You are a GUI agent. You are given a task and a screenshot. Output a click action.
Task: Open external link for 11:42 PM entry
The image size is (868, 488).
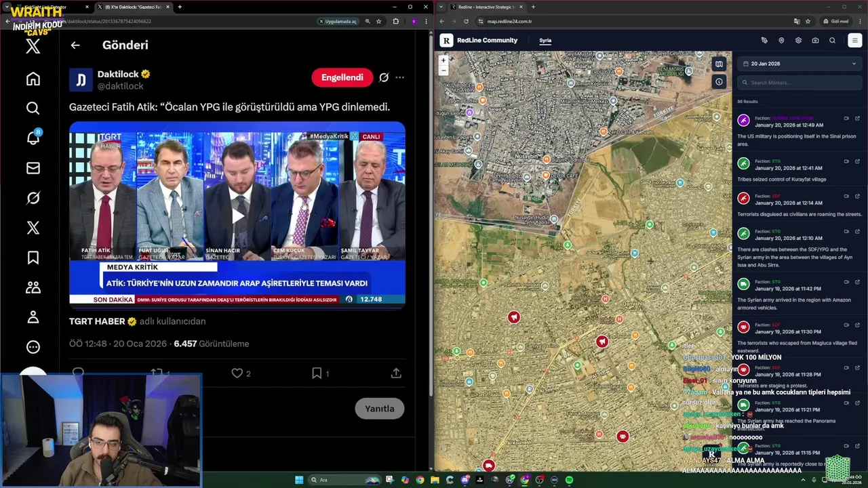(x=857, y=282)
